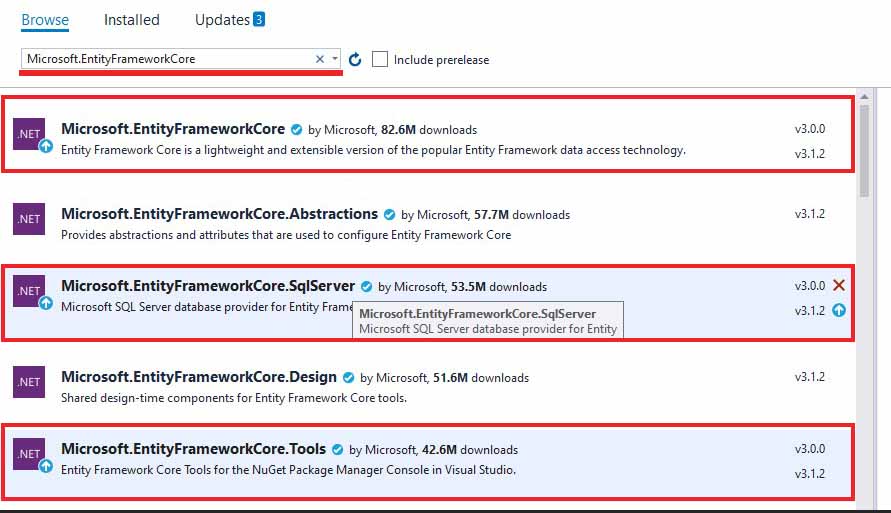Select Microsoft.EntityFrameworkCore.Tools package title
Image resolution: width=891 pixels, height=513 pixels.
coord(195,449)
